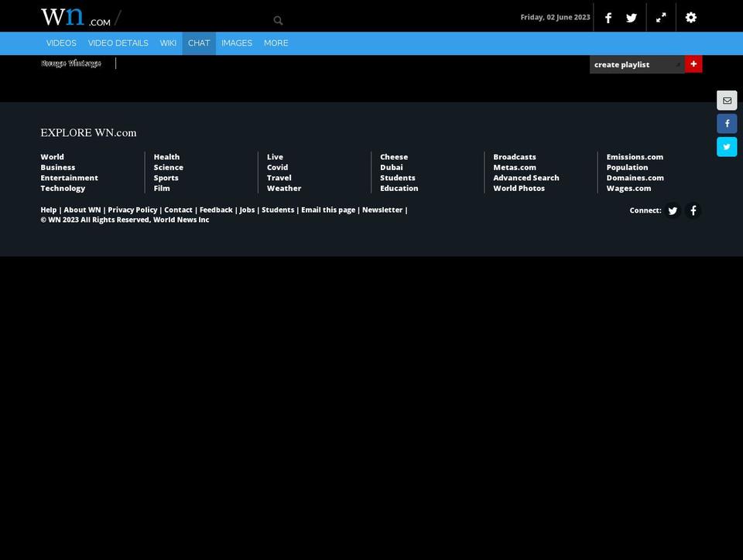Click the Contact footer link
Image resolution: width=743 pixels, height=560 pixels.
coord(178,210)
